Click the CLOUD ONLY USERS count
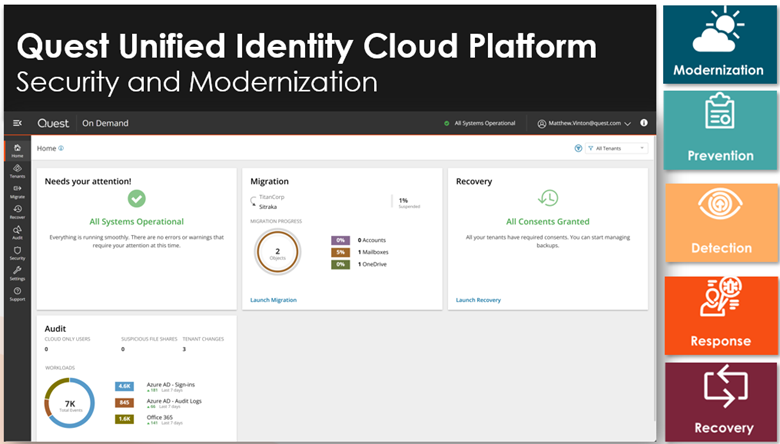Screen dimensions: 780x444 point(46,349)
